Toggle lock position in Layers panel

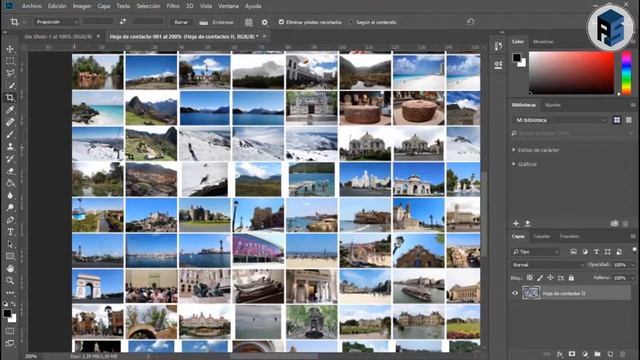click(550, 278)
